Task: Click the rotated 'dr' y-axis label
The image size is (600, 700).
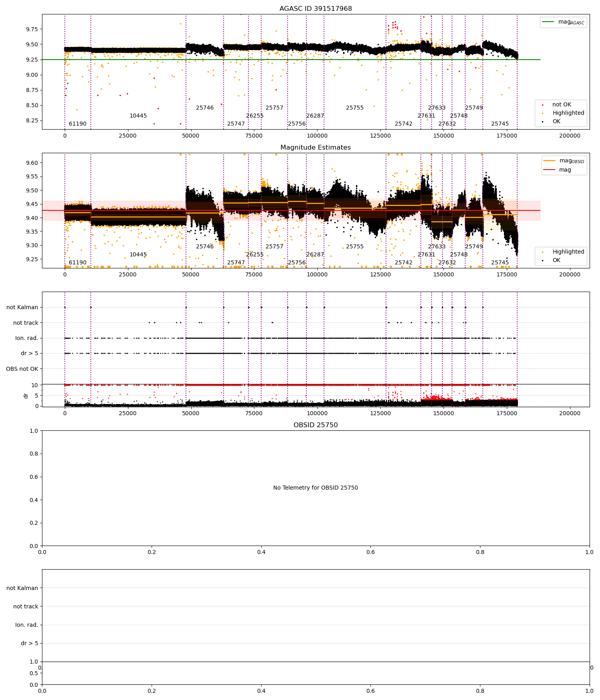Action: (26, 396)
